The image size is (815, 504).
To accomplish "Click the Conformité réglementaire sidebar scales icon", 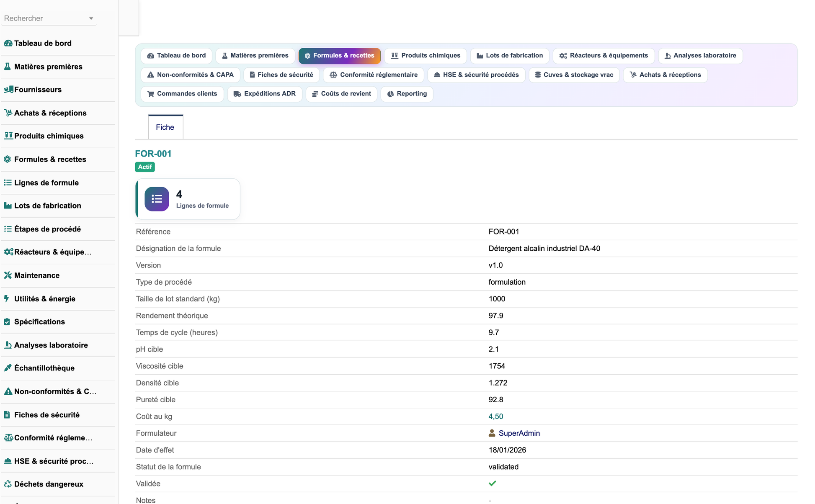I will tap(8, 438).
